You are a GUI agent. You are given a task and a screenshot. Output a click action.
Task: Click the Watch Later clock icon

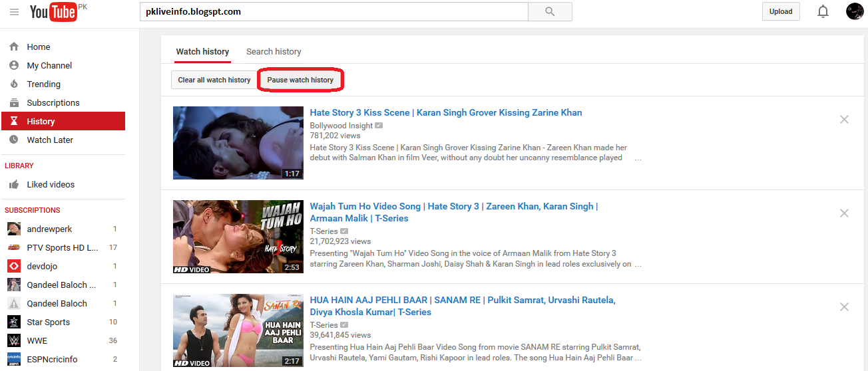coord(14,140)
